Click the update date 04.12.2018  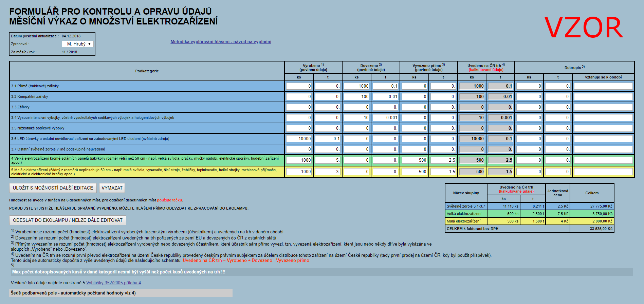point(71,36)
